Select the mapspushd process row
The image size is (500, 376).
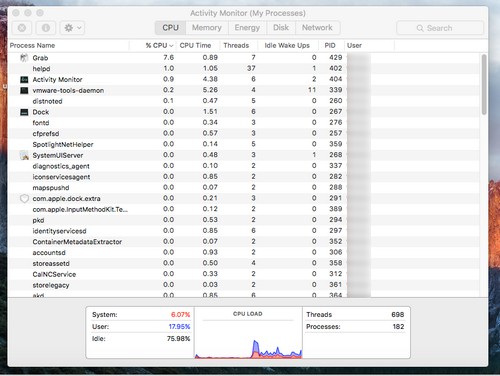pyautogui.click(x=244, y=188)
